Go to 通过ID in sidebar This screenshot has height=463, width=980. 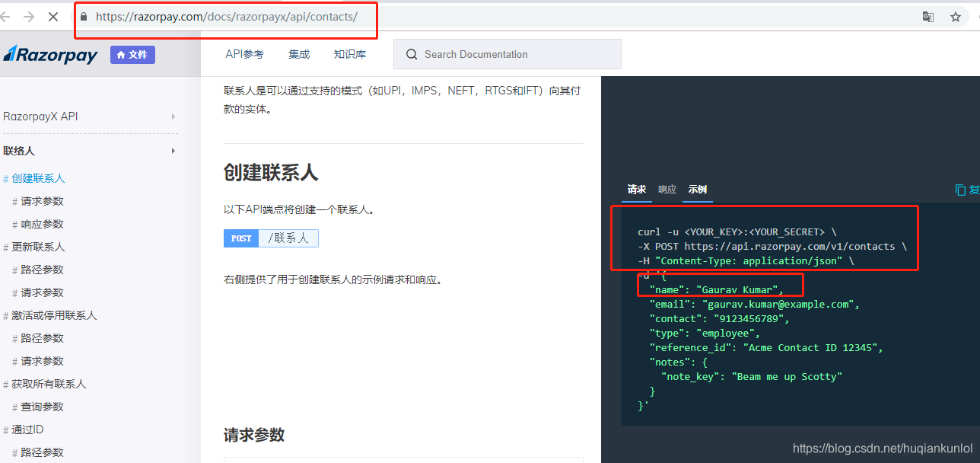point(27,429)
